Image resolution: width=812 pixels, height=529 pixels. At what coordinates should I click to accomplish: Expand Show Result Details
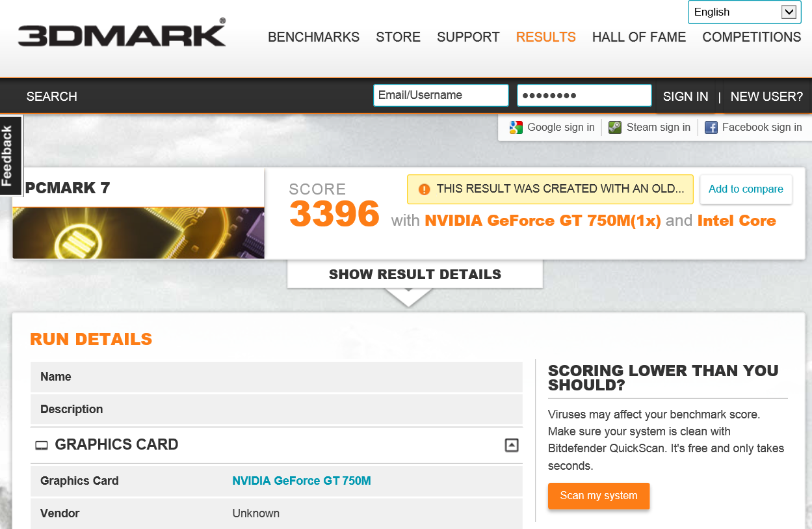(x=415, y=275)
